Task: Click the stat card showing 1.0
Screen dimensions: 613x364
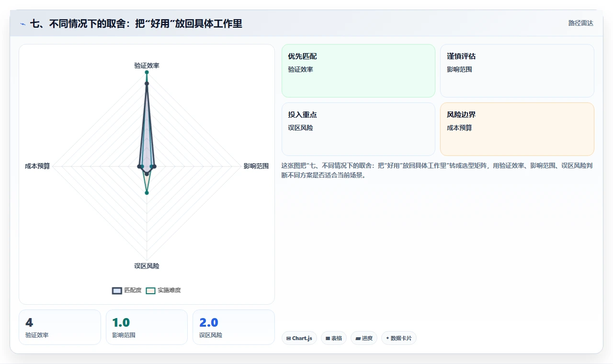Action: click(147, 327)
